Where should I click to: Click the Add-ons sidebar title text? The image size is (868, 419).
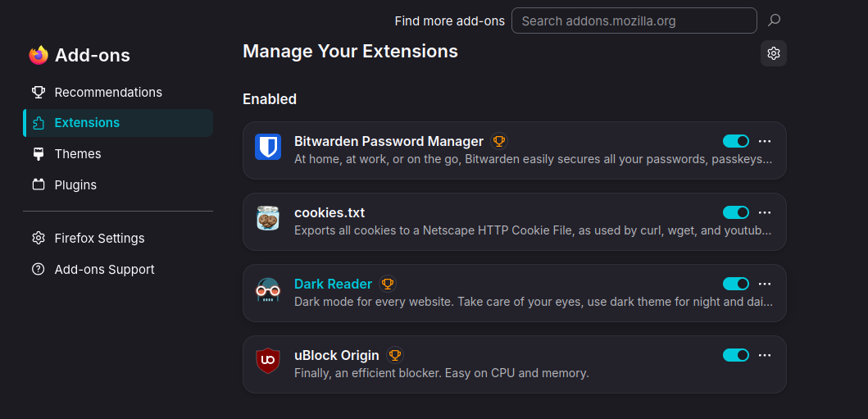(x=93, y=56)
